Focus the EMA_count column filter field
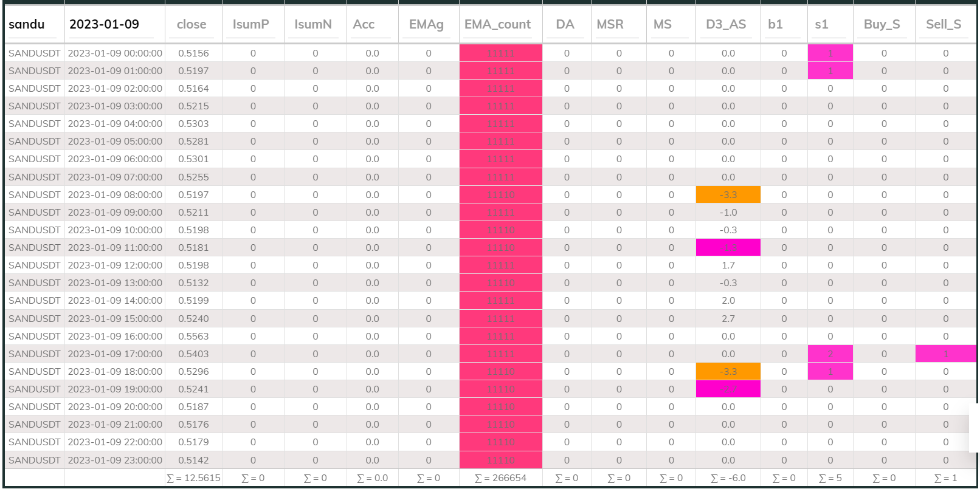This screenshot has height=489, width=980. click(500, 25)
